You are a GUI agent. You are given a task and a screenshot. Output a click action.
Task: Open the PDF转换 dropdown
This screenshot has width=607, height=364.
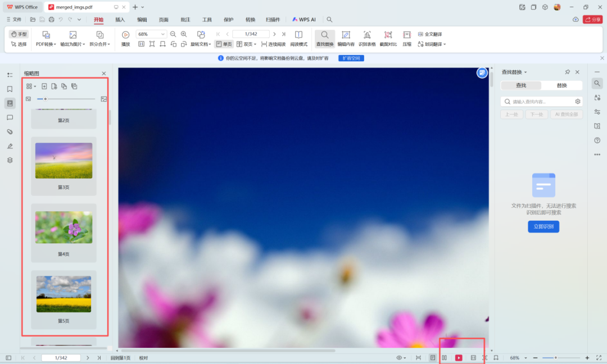[46, 39]
